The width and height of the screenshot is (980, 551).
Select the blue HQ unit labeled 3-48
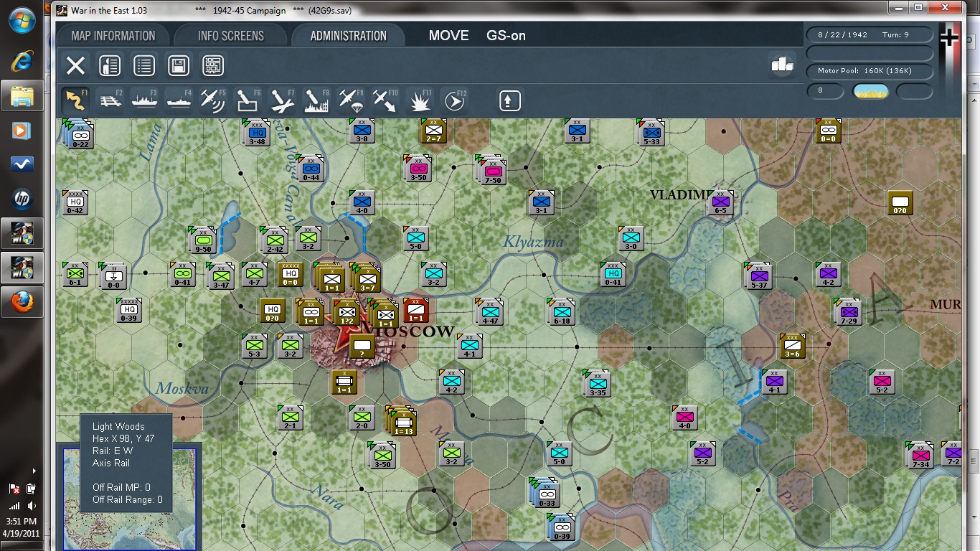point(257,133)
